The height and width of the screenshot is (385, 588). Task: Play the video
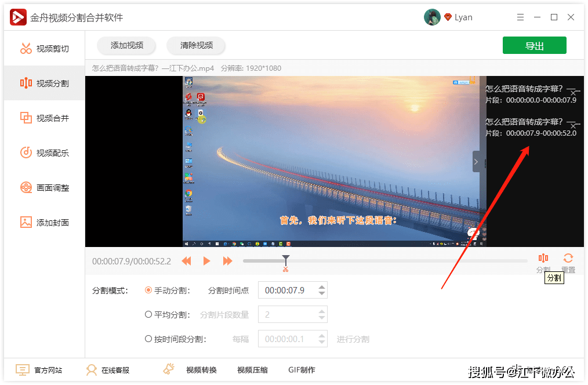click(x=206, y=261)
